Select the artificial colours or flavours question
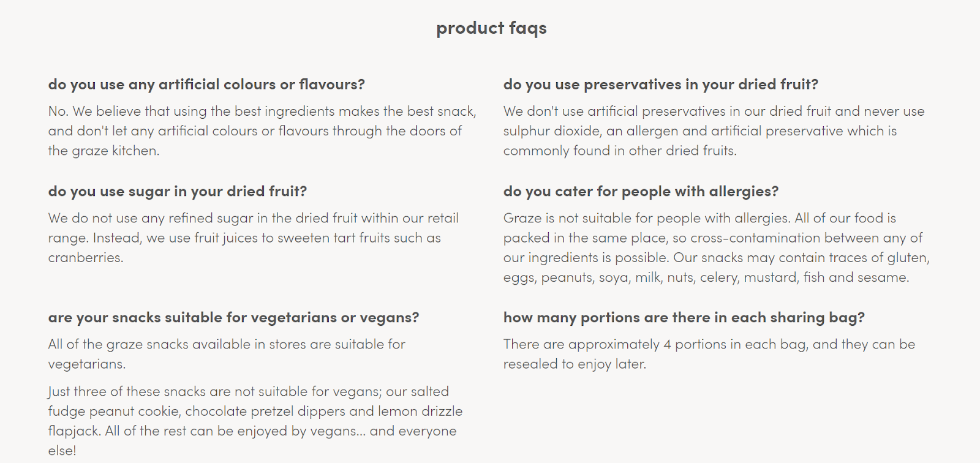Viewport: 980px width, 463px height. point(206,85)
